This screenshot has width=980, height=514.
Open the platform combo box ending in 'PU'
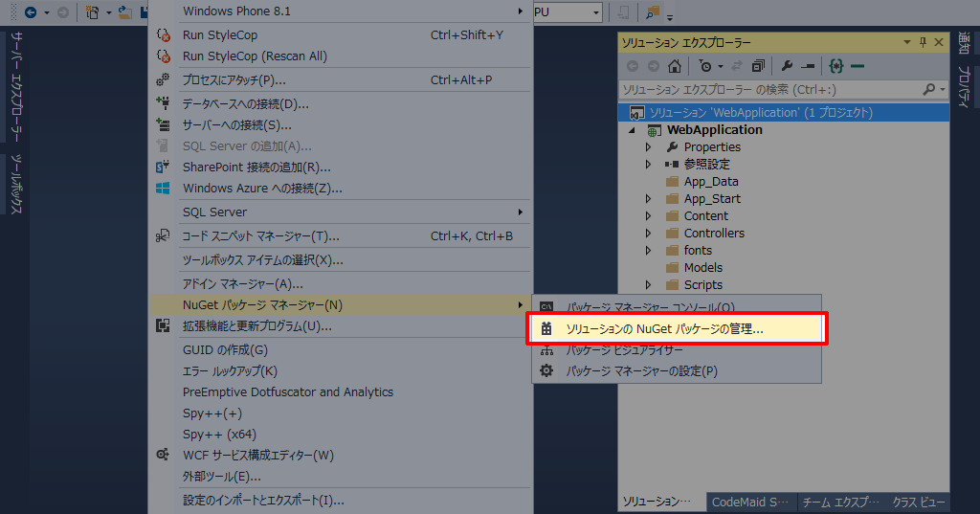[x=568, y=11]
